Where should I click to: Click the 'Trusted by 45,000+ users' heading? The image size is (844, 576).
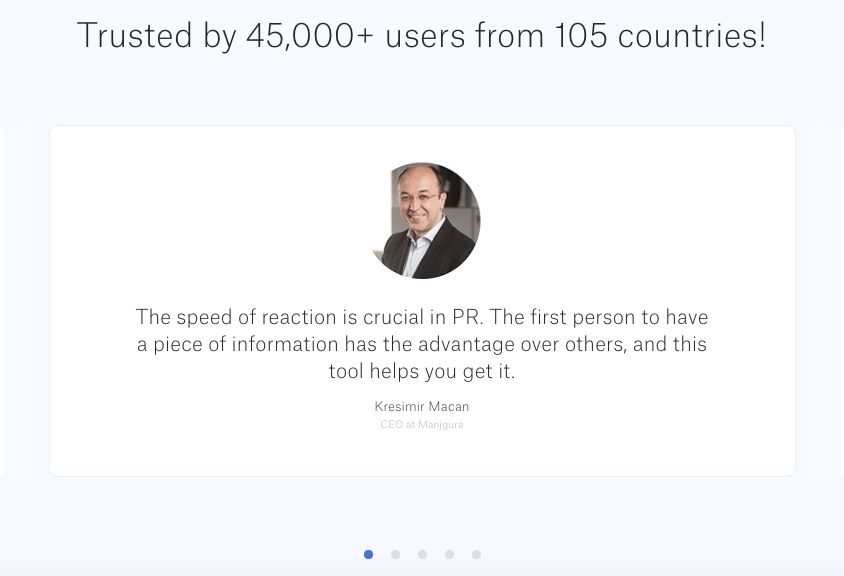click(x=421, y=36)
